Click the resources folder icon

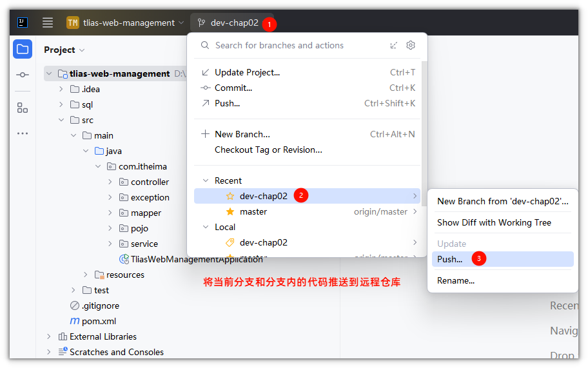tap(99, 275)
